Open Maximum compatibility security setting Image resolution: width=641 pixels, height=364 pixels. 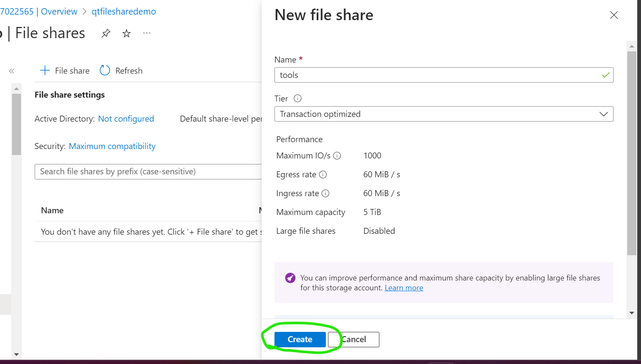click(112, 146)
